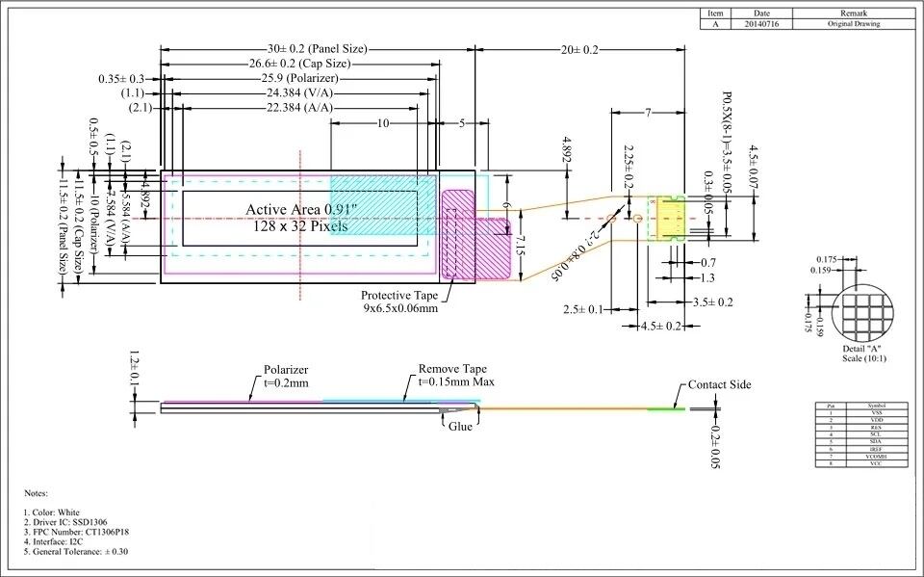
Task: Click the yellow FPC connector pad area
Action: [x=670, y=219]
